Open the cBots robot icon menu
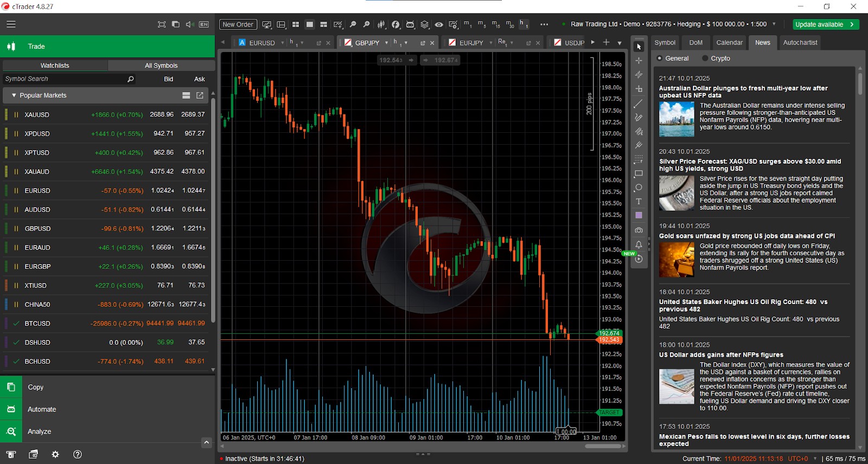The image size is (868, 464). click(x=410, y=24)
